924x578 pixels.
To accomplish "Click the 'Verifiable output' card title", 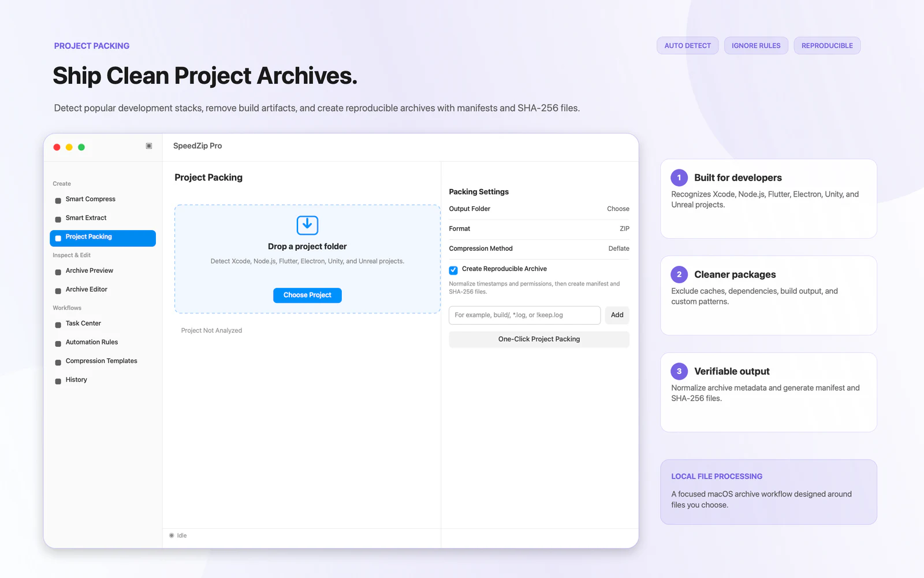I will point(732,372).
